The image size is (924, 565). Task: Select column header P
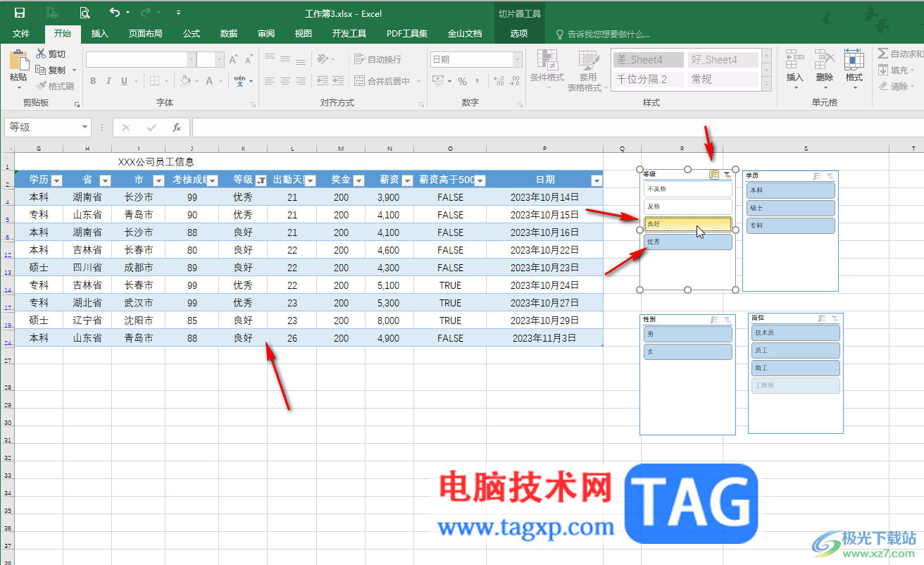[x=544, y=149]
